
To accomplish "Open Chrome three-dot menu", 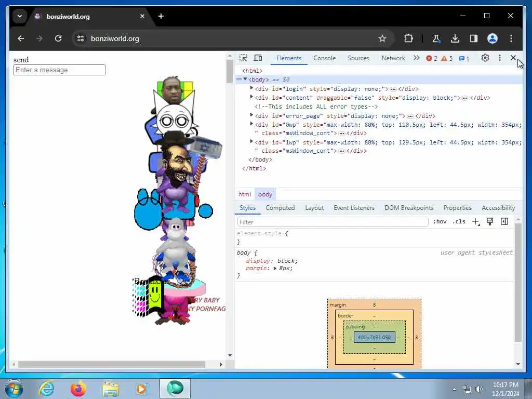I will coord(511,38).
